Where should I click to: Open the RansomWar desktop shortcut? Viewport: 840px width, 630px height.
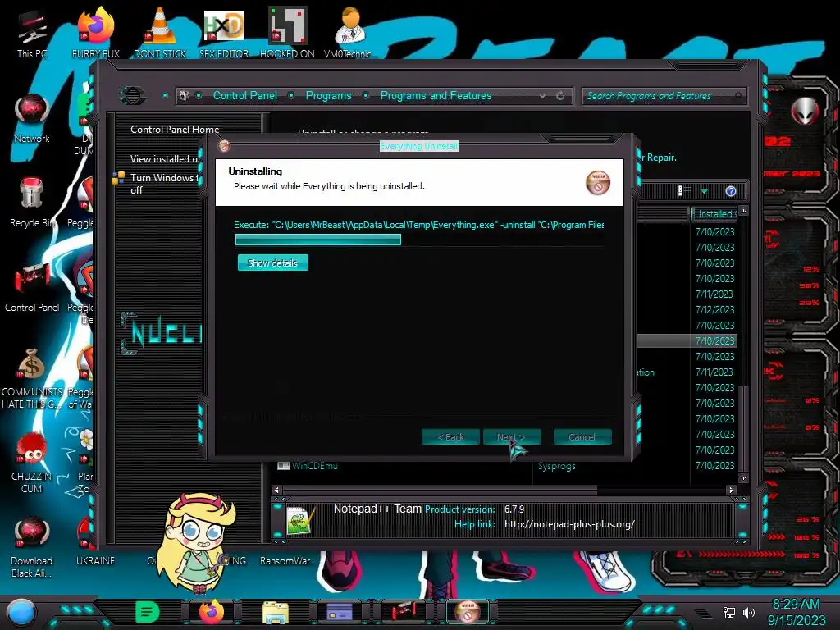[287, 560]
